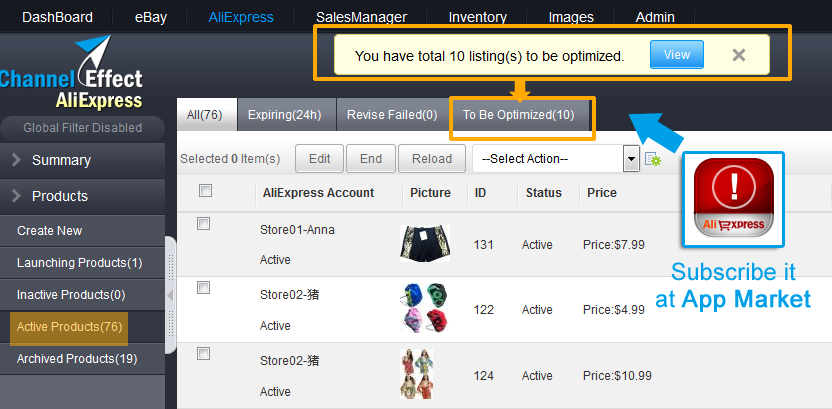Click the product thumbnail for ID 122
The image size is (832, 409).
pyautogui.click(x=425, y=308)
